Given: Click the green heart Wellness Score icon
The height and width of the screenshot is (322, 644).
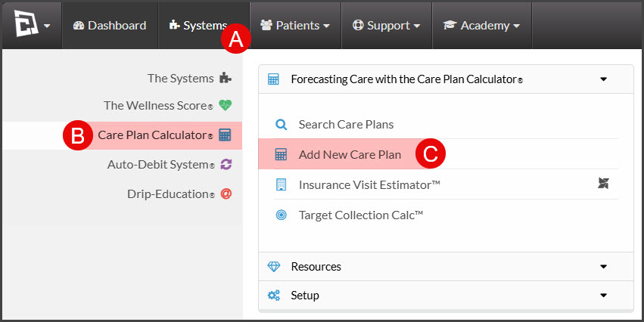Looking at the screenshot, I should pos(225,105).
